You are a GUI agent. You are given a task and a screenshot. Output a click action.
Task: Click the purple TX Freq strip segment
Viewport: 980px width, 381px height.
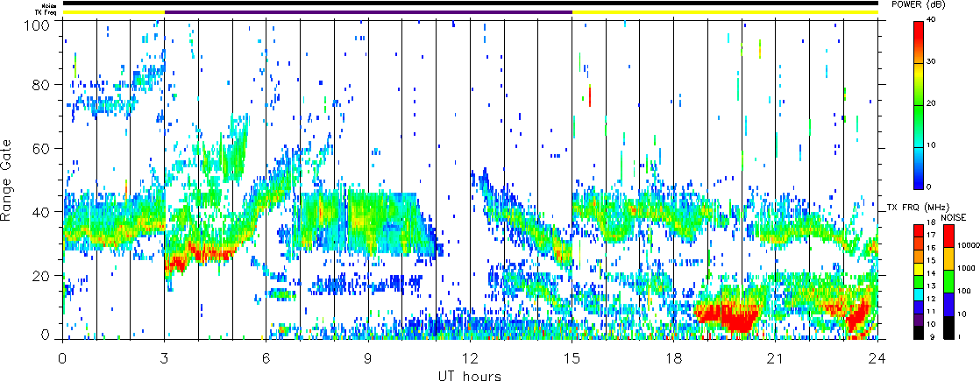[x=368, y=12]
